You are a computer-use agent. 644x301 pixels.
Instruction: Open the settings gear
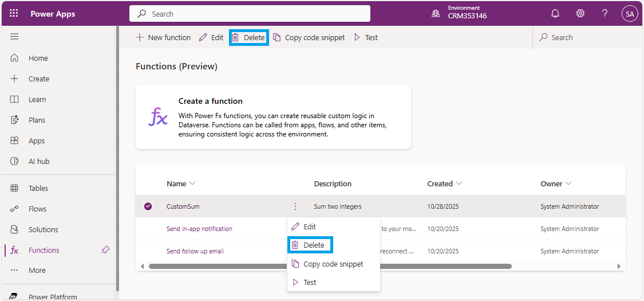click(x=580, y=14)
